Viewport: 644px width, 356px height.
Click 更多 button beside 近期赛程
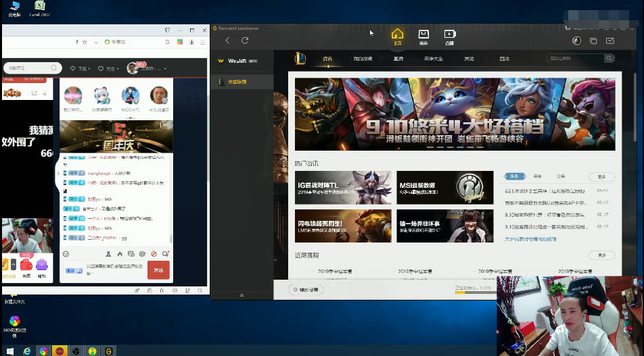click(x=601, y=255)
